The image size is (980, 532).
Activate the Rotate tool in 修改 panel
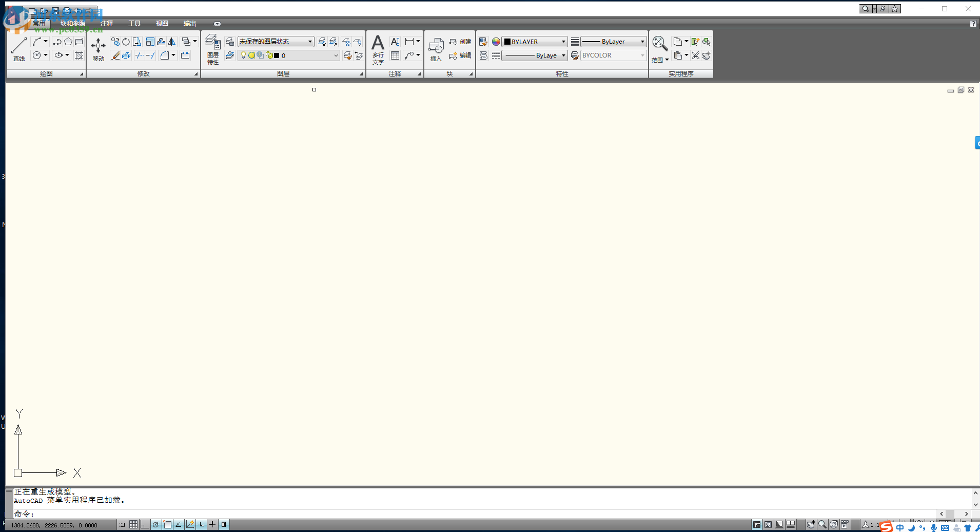tap(126, 42)
